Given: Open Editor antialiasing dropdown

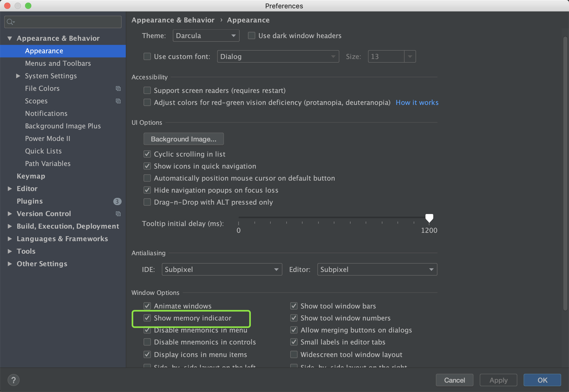Looking at the screenshot, I should click(x=377, y=269).
